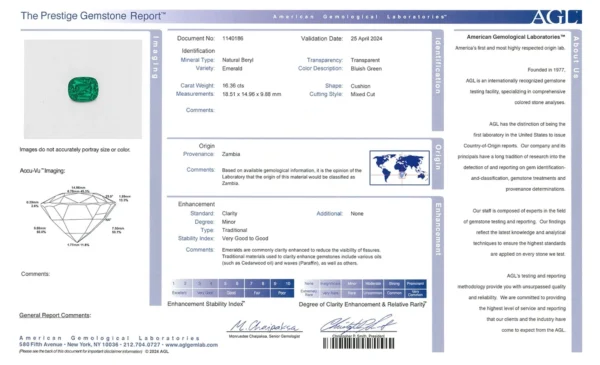The height and width of the screenshot is (365, 600).
Task: Select the vertical About Us tab
Action: (576, 57)
